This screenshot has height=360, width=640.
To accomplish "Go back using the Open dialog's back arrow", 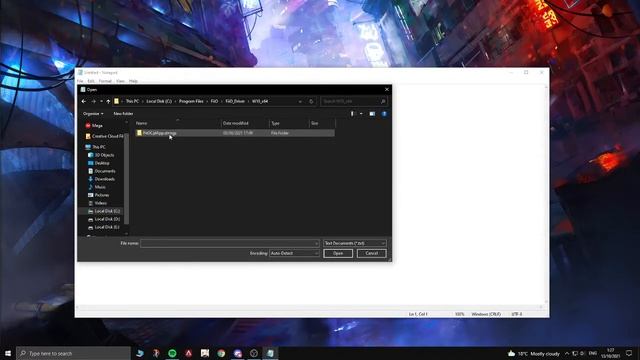I will pos(84,101).
